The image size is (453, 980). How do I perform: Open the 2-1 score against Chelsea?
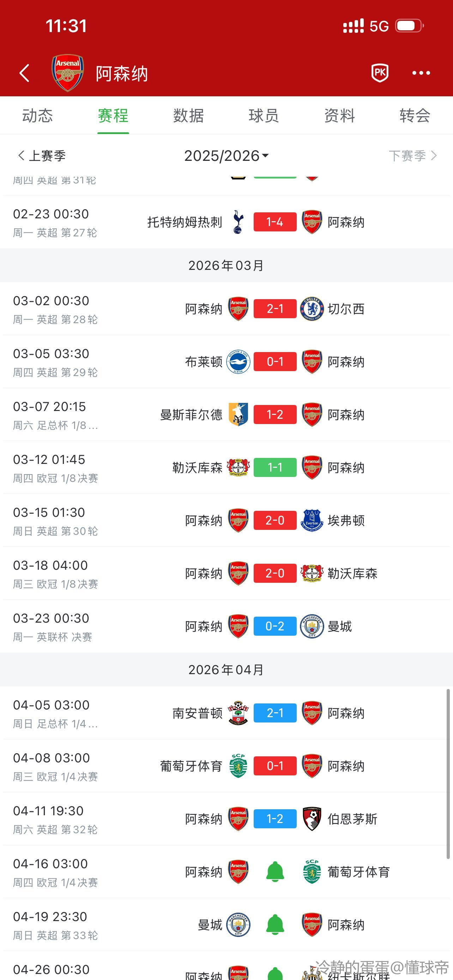tap(275, 309)
